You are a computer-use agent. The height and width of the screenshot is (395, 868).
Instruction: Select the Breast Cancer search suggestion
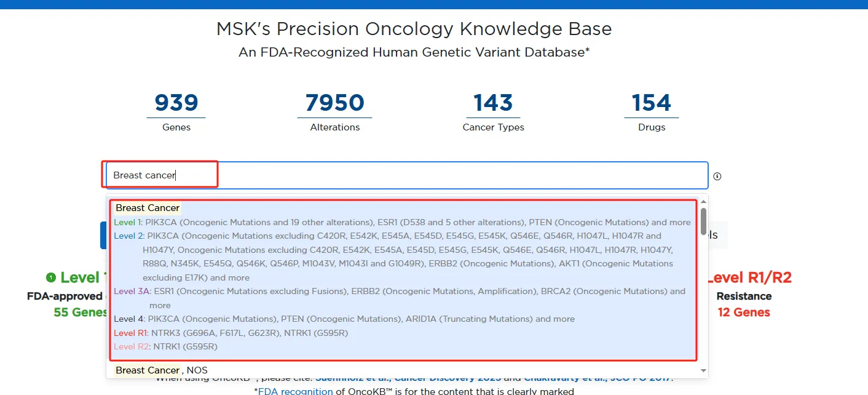pos(148,208)
